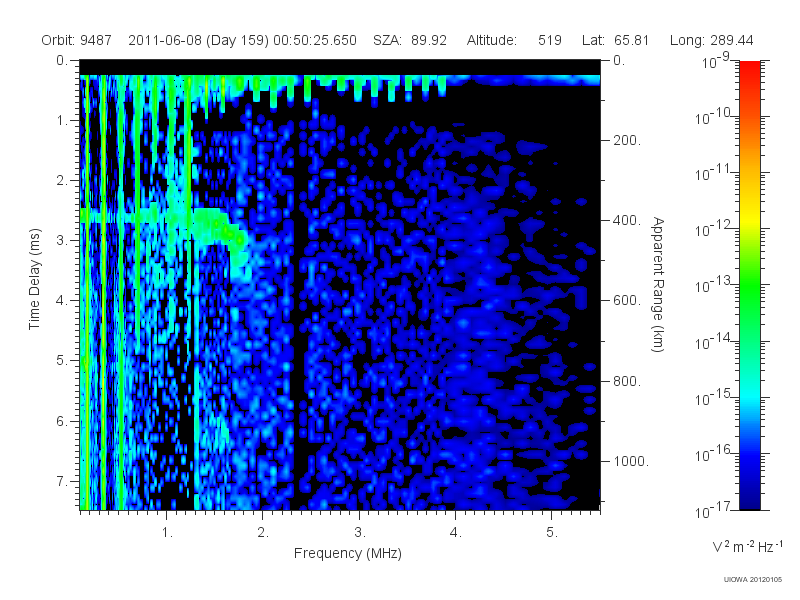The image size is (800, 600).
Task: Click the time '00:50:25.650' text
Action: click(x=315, y=40)
